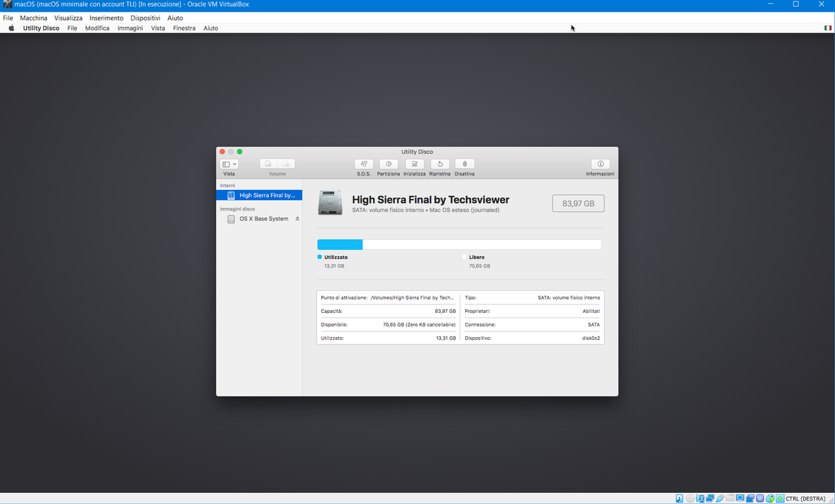Click VirtualBox network status icon

point(710,499)
